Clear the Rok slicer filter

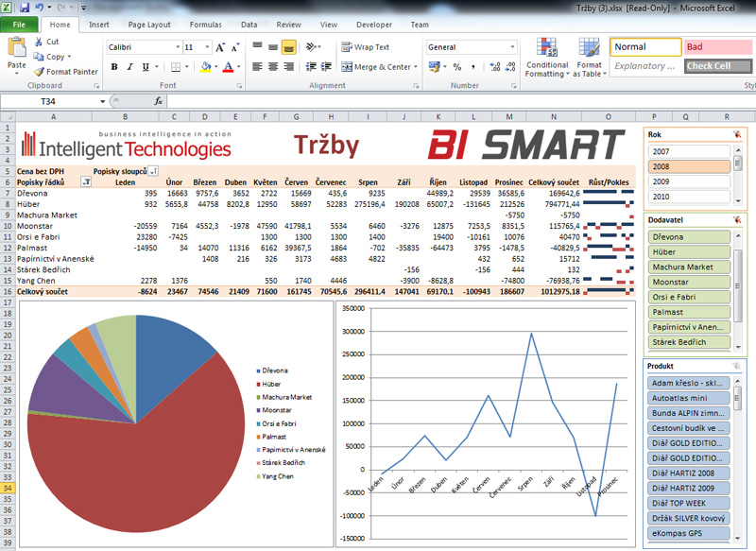pyautogui.click(x=737, y=134)
